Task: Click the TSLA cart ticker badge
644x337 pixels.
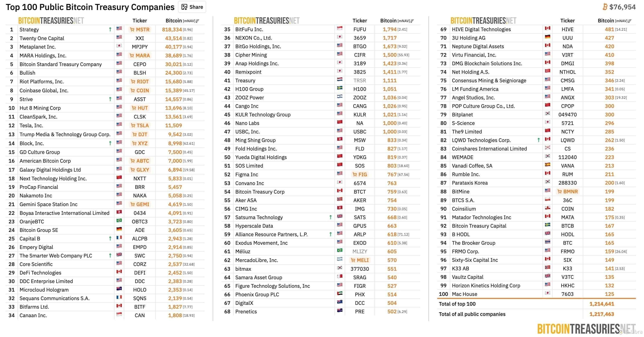Action: (x=139, y=126)
